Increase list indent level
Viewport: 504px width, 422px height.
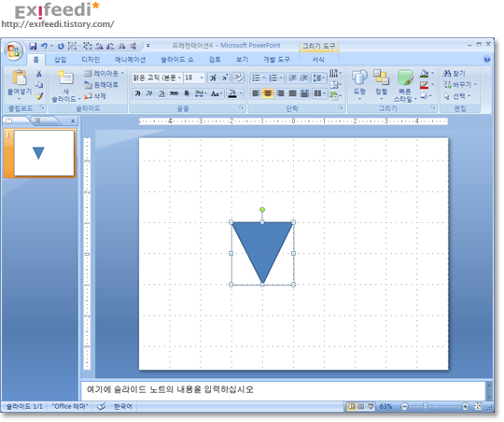tap(304, 77)
